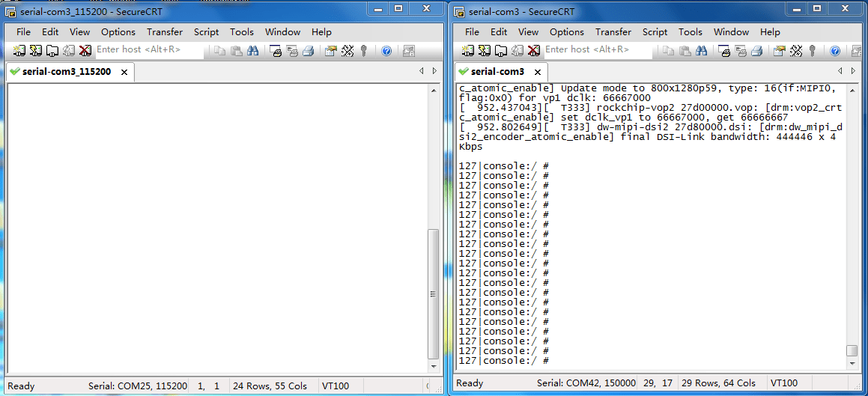
Task: Open Transfer menu in serial-com3_115200 window
Action: coord(165,32)
